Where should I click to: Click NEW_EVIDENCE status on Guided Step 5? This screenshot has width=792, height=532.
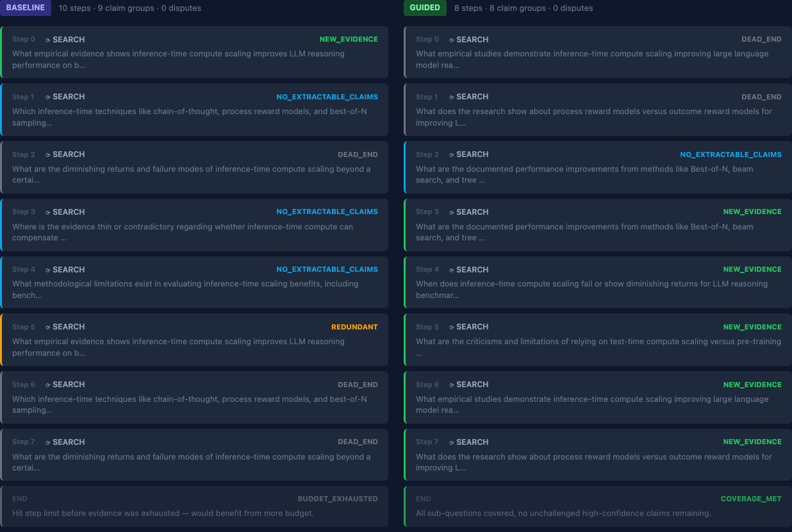752,327
